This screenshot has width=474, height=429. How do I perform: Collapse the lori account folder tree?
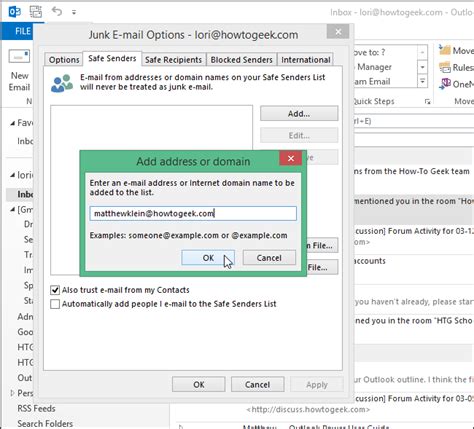(x=13, y=175)
